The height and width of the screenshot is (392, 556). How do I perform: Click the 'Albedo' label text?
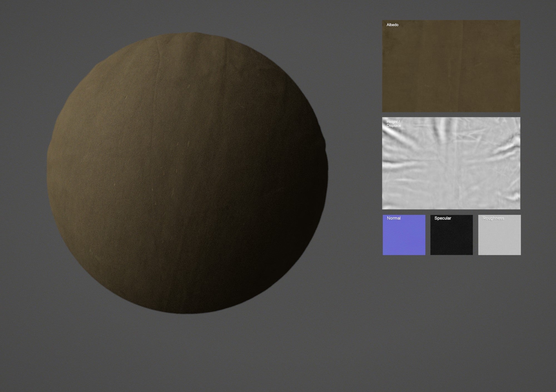(x=392, y=25)
